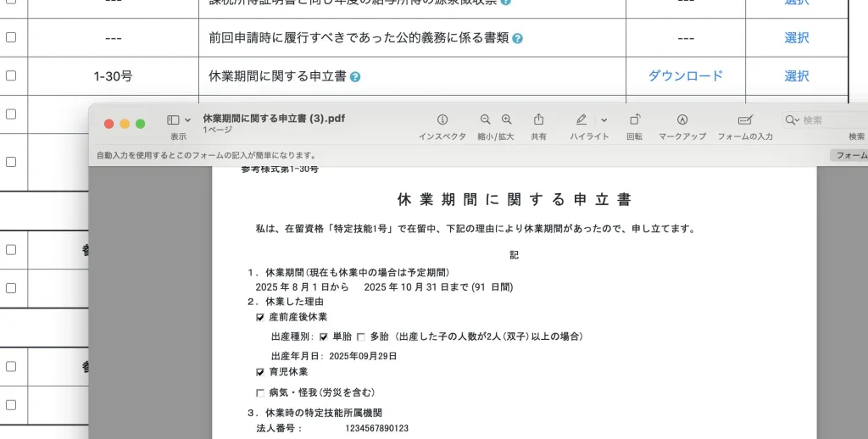Open the Markup (マークアップ) toolbar icon

pos(682,120)
